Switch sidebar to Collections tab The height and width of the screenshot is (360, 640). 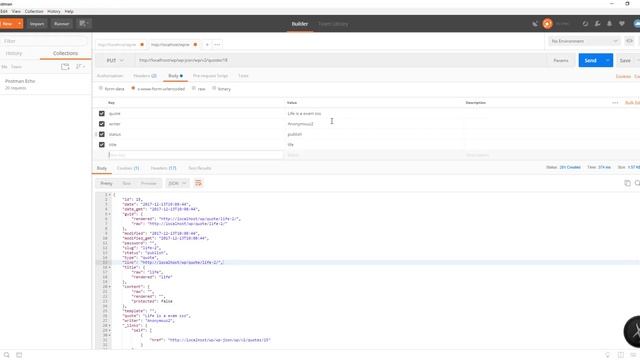tap(65, 53)
